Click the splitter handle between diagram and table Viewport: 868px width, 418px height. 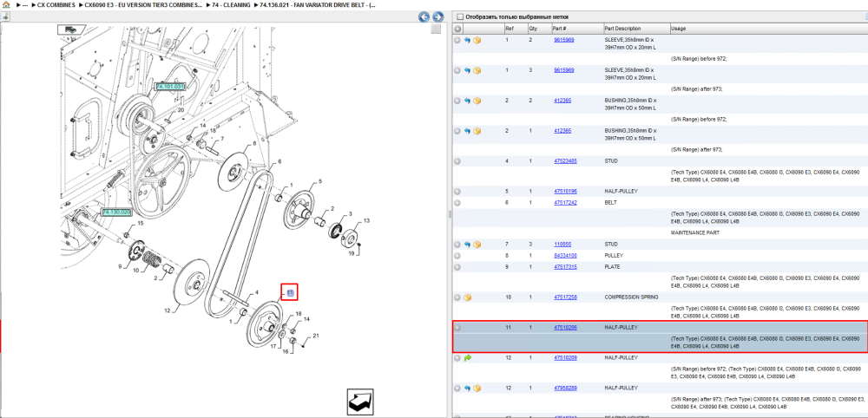[x=450, y=214]
